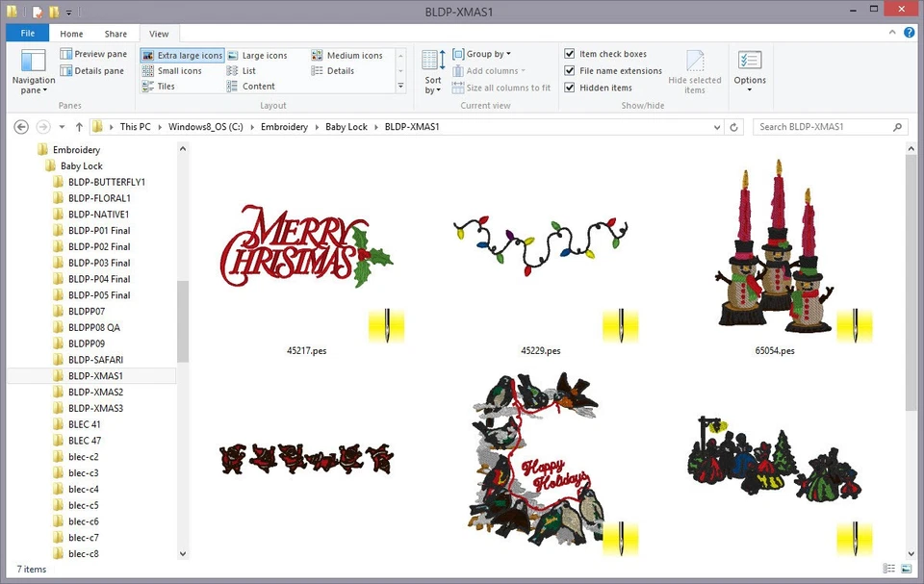Navigate to the Baby Lock breadcrumb link
This screenshot has width=924, height=584.
click(x=346, y=126)
